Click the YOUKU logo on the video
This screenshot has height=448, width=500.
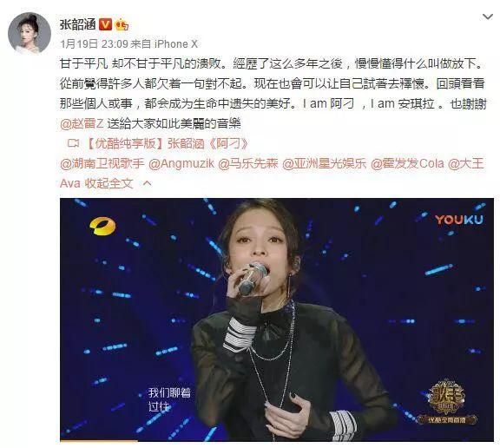point(459,220)
